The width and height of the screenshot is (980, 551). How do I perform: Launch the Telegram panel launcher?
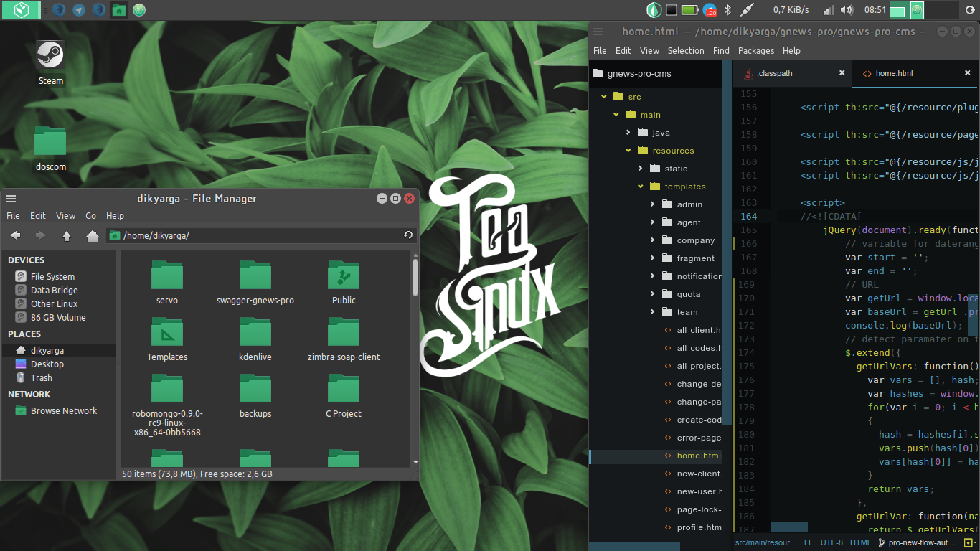pyautogui.click(x=79, y=10)
